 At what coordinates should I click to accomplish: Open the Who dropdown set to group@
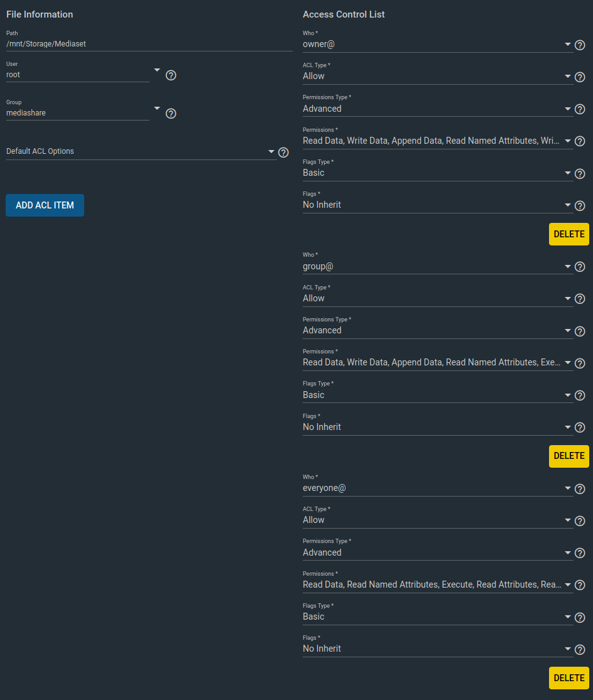point(438,264)
